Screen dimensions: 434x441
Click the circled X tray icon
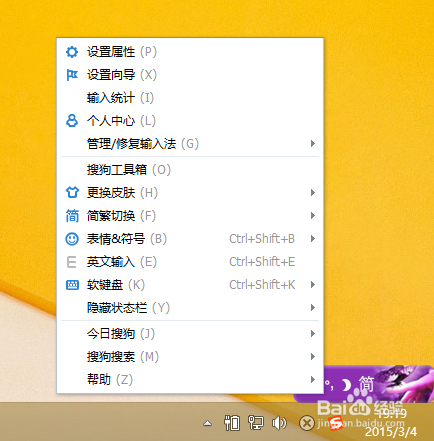click(x=306, y=423)
